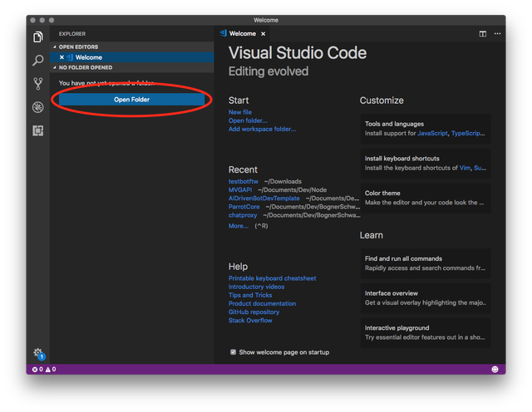Select Welcome in the Open Editors list
The width and height of the screenshot is (532, 412).
coord(89,57)
